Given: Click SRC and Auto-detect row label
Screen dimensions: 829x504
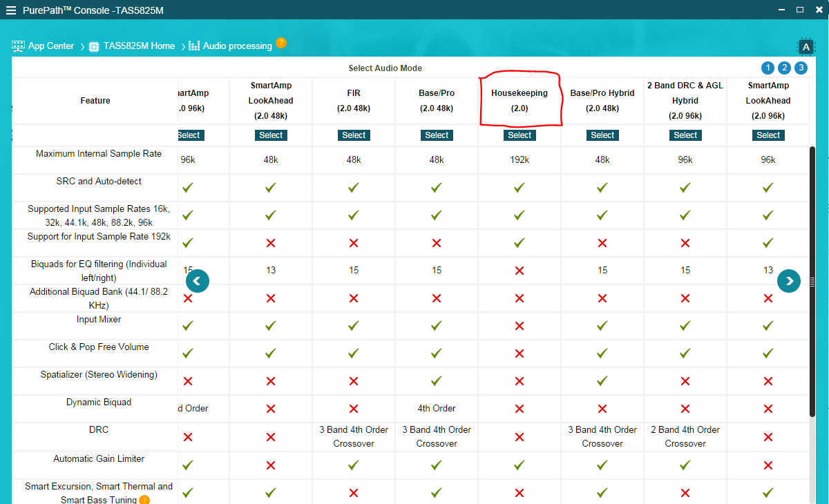Looking at the screenshot, I should tap(99, 182).
